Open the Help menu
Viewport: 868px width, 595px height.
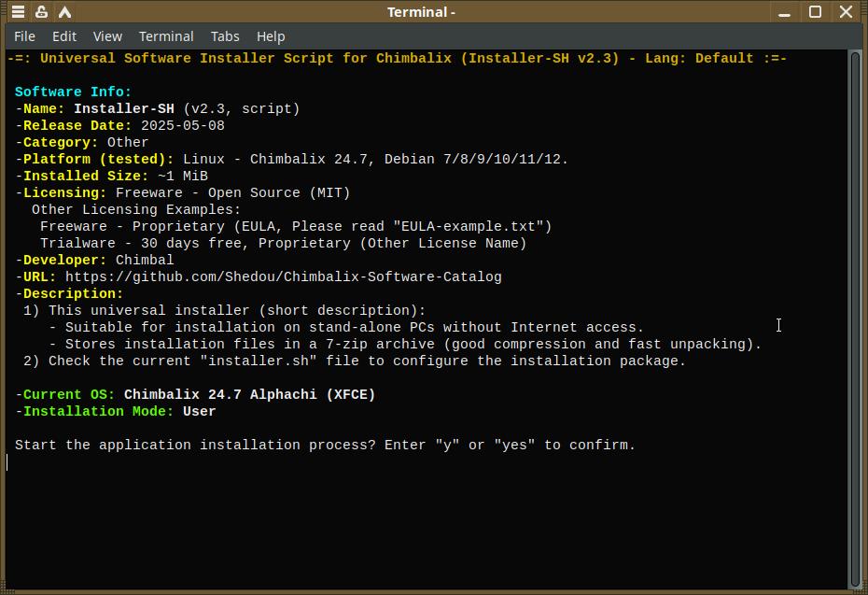click(x=271, y=36)
